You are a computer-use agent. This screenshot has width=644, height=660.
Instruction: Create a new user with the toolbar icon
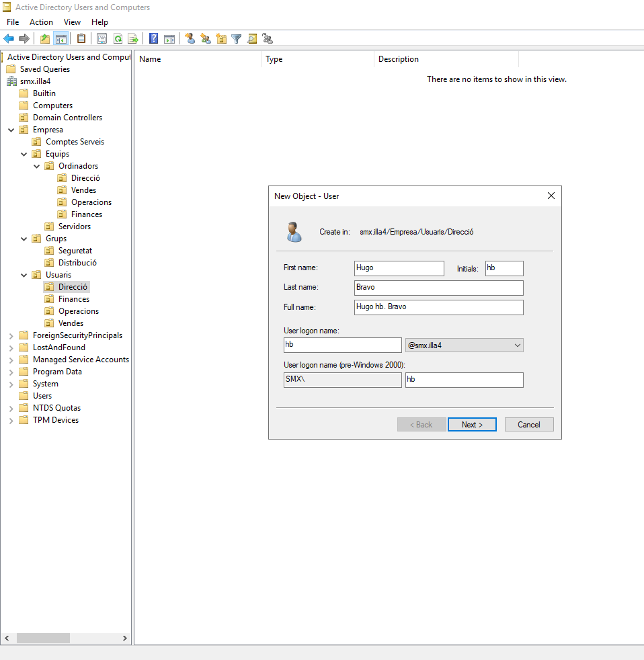(190, 38)
